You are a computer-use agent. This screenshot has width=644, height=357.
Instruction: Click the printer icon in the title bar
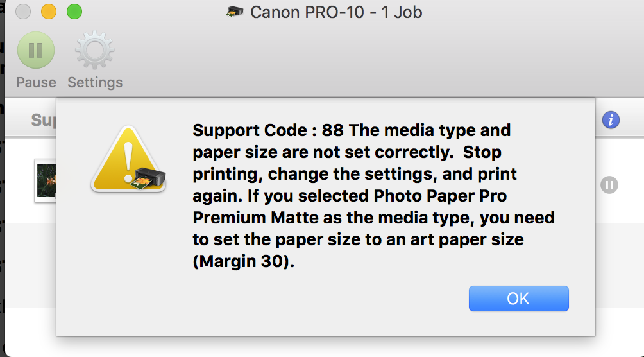tap(235, 12)
